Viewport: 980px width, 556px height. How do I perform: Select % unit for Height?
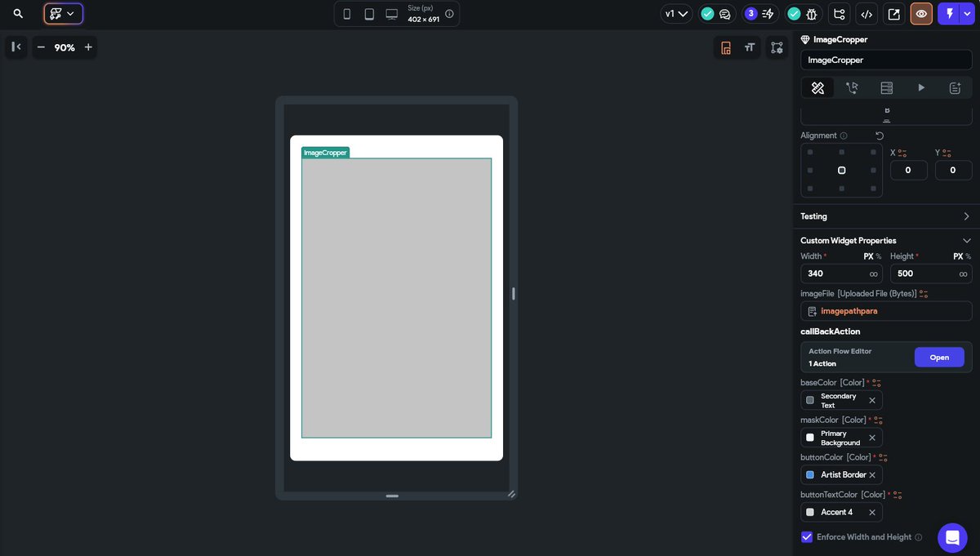click(x=969, y=256)
